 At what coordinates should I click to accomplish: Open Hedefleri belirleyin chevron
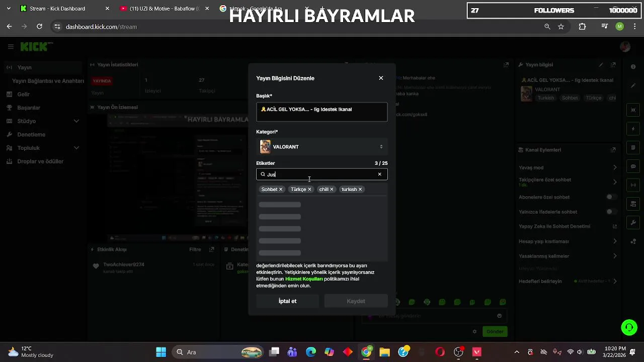[x=614, y=281]
